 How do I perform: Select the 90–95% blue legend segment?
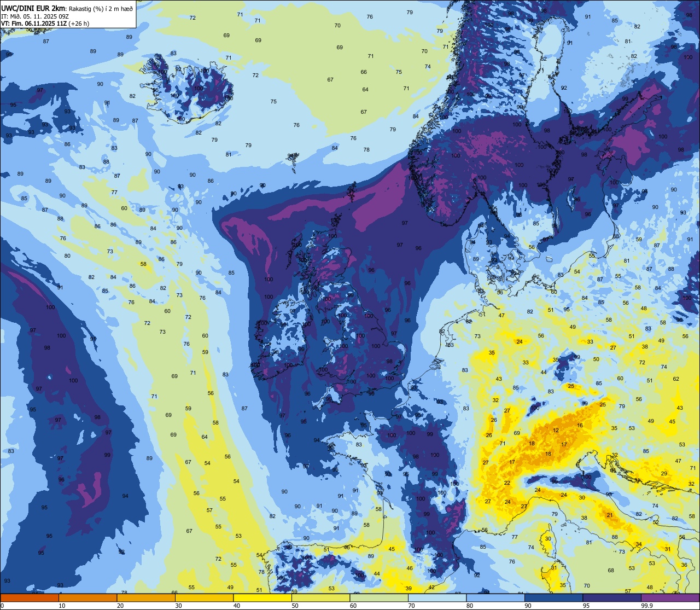coord(553,597)
